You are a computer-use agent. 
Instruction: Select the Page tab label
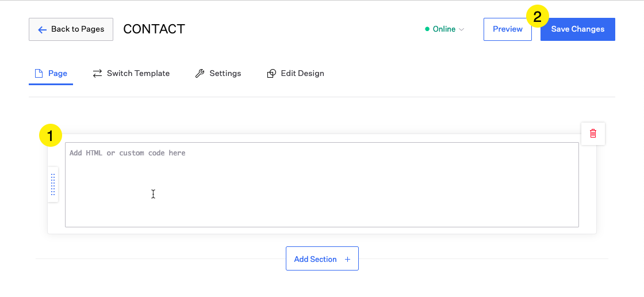57,73
